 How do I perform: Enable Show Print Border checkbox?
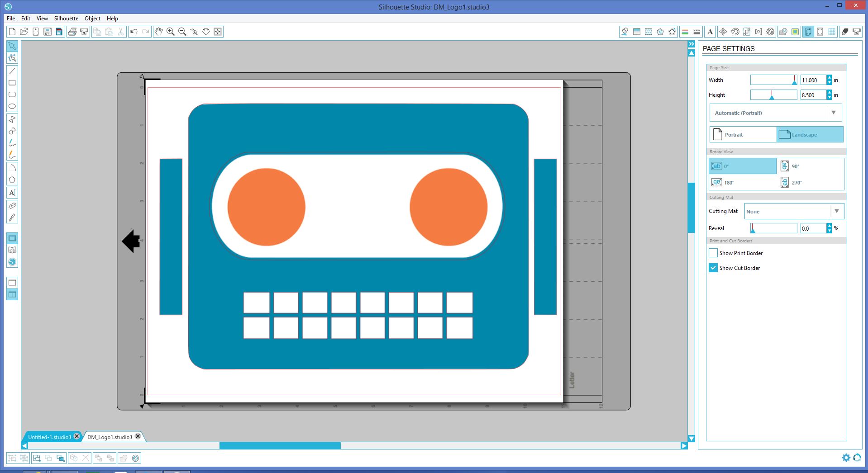click(x=713, y=253)
